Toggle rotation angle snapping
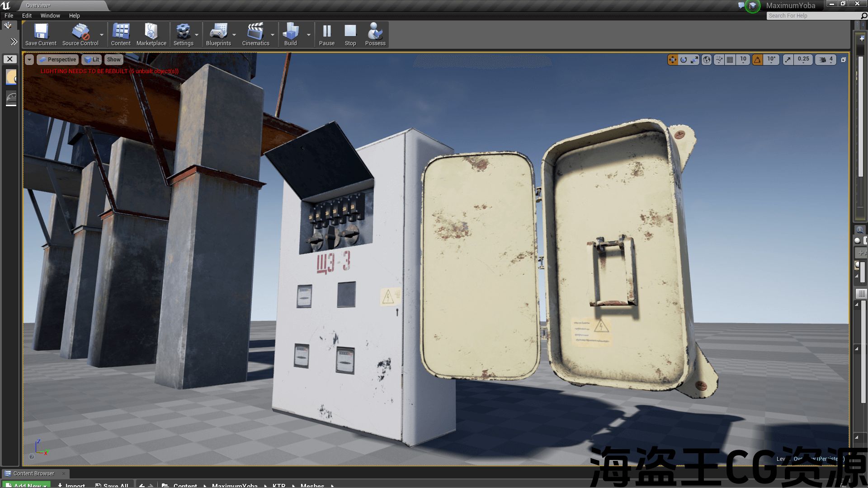 (x=758, y=60)
